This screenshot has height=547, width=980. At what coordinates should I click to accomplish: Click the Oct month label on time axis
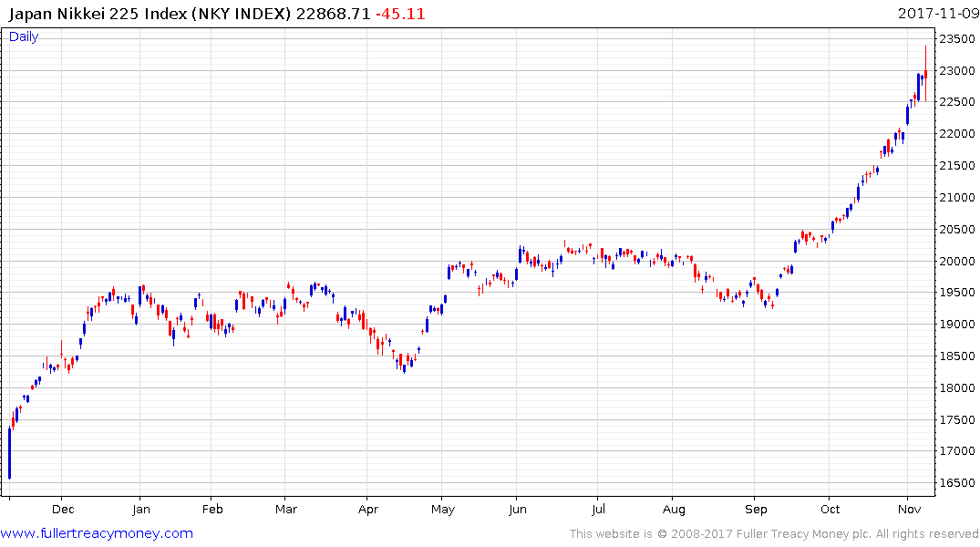830,510
